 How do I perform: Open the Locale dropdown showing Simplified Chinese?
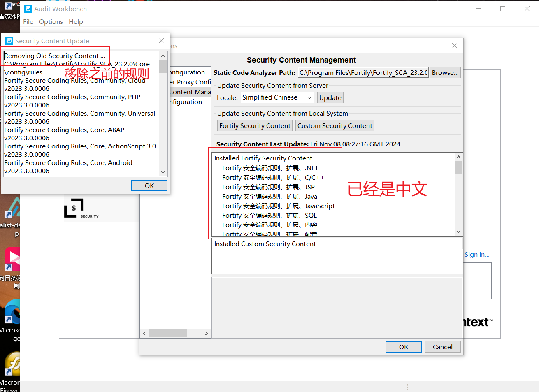[x=277, y=97]
